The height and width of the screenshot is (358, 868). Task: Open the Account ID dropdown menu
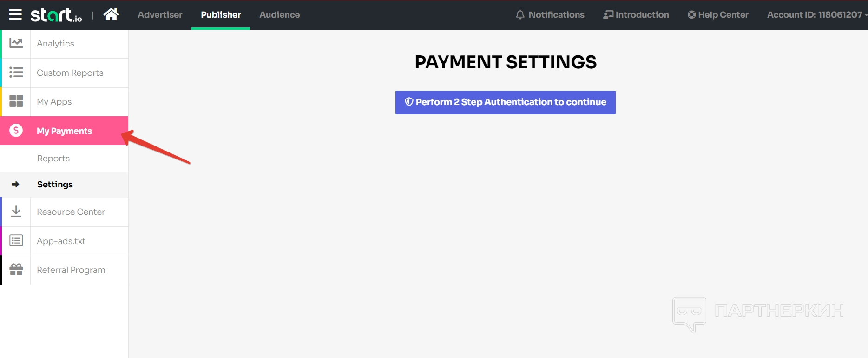tap(816, 15)
